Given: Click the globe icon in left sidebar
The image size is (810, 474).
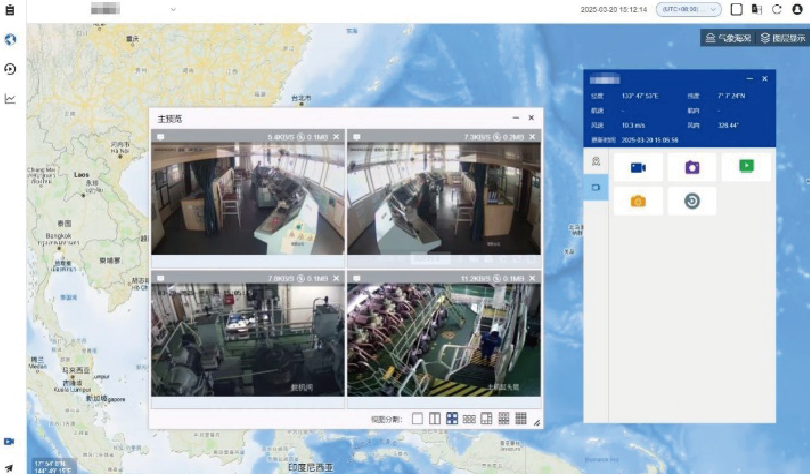Looking at the screenshot, I should [10, 40].
